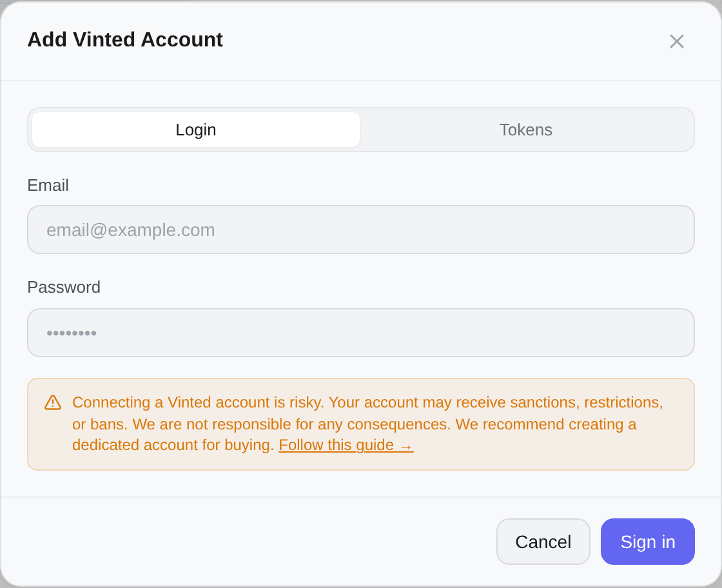Image resolution: width=722 pixels, height=588 pixels.
Task: Click the Add Vinted Account title
Action: [125, 39]
